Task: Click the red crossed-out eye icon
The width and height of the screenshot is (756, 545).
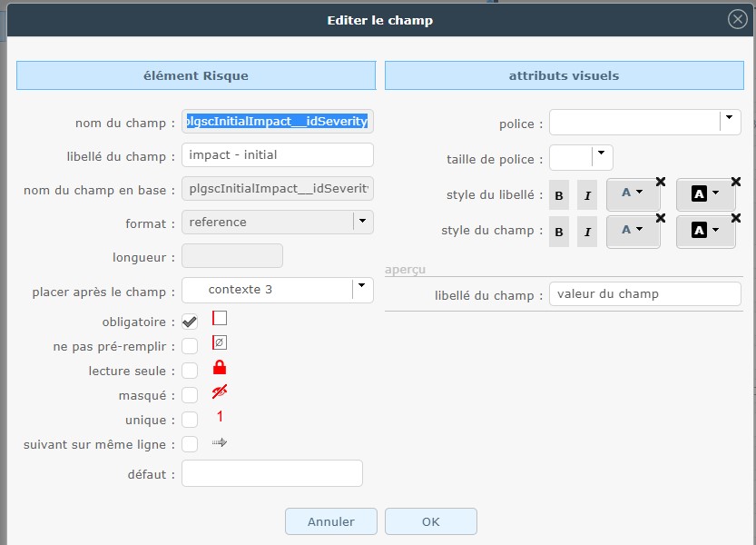Action: coord(219,392)
